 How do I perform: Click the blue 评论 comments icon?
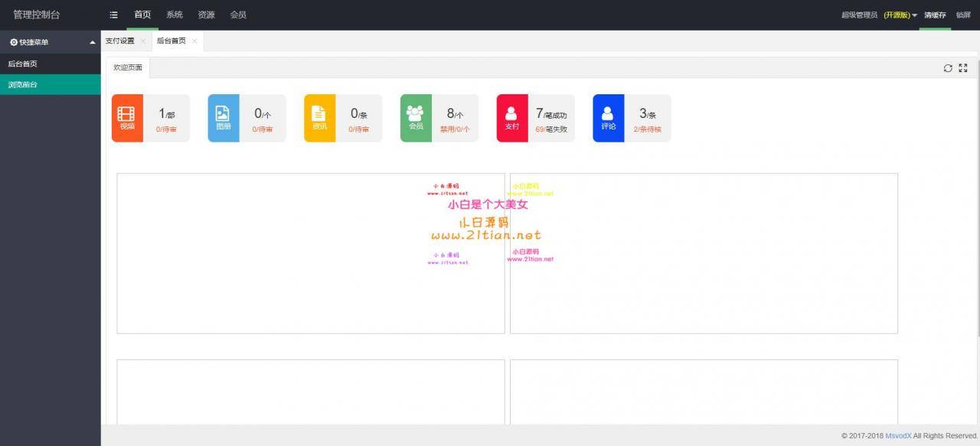click(609, 118)
